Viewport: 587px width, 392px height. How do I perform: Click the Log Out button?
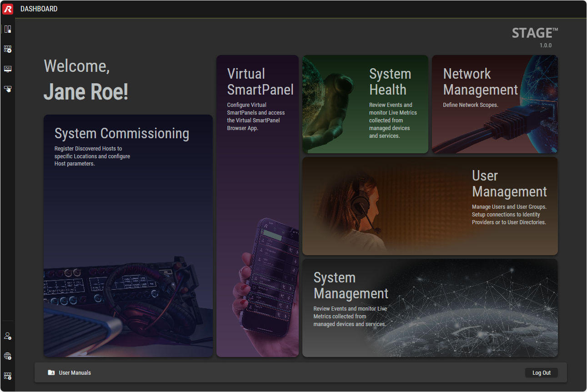(x=542, y=373)
